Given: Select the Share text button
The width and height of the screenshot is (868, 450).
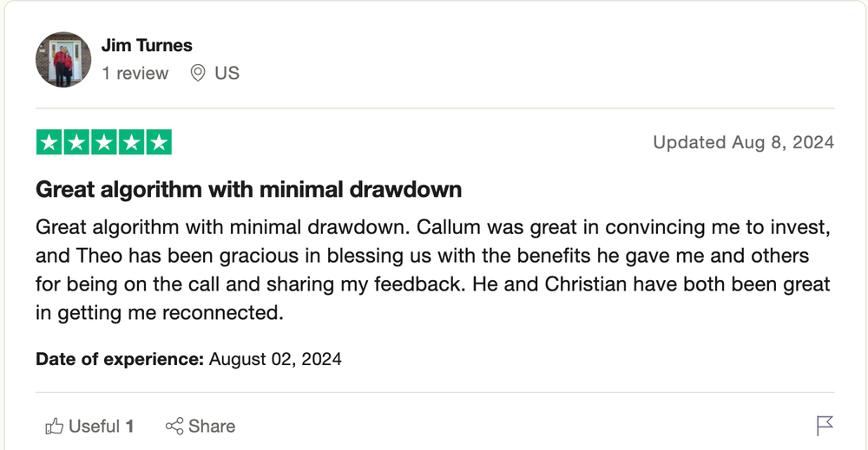Looking at the screenshot, I should 212,427.
